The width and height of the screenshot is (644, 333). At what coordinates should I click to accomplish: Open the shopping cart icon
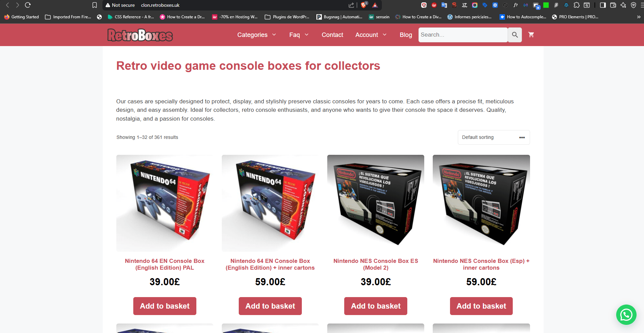pos(531,35)
